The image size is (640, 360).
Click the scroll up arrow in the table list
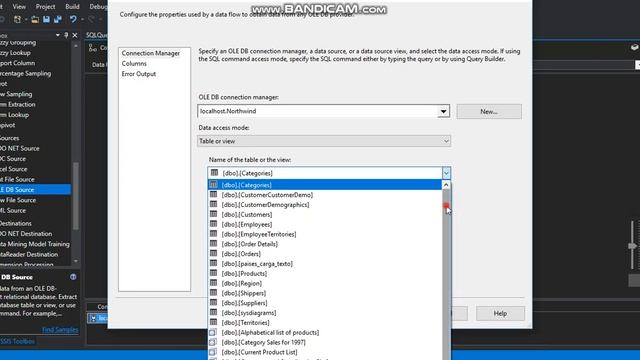point(446,185)
